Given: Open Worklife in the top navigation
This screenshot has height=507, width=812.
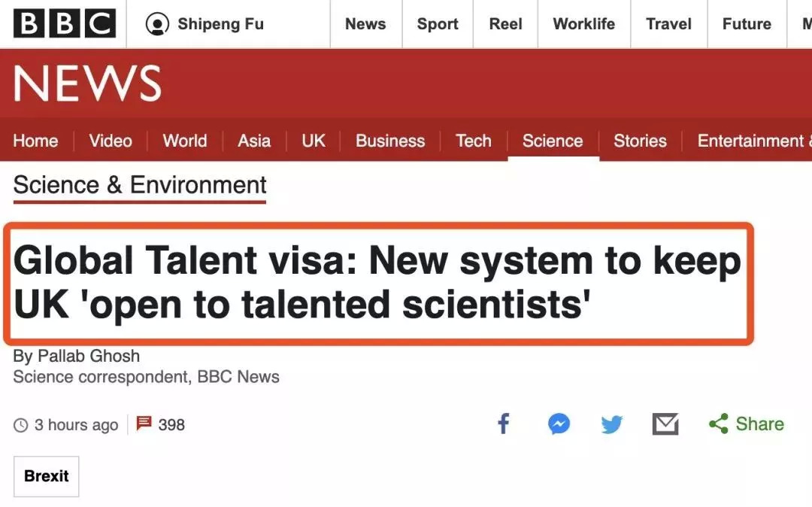Looking at the screenshot, I should (x=584, y=24).
